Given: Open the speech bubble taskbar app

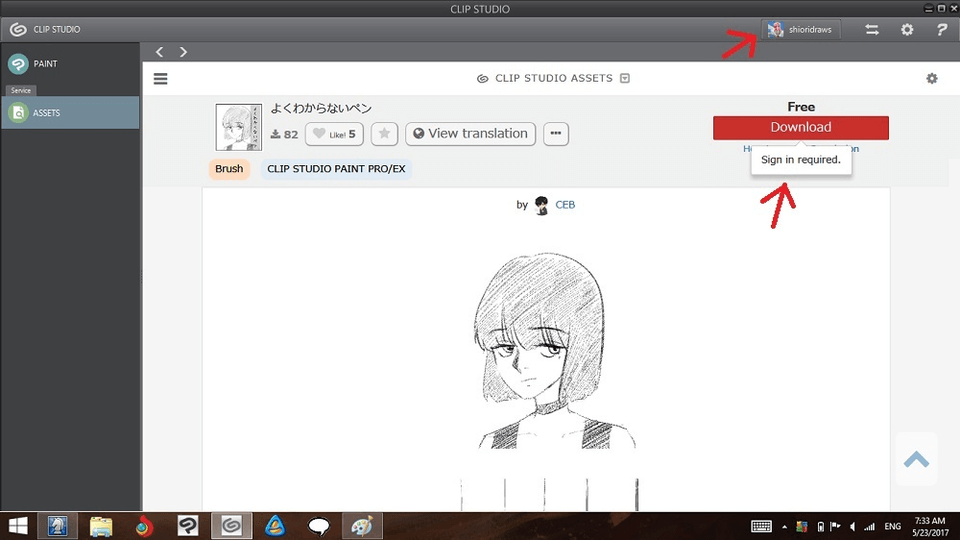Looking at the screenshot, I should (x=318, y=526).
